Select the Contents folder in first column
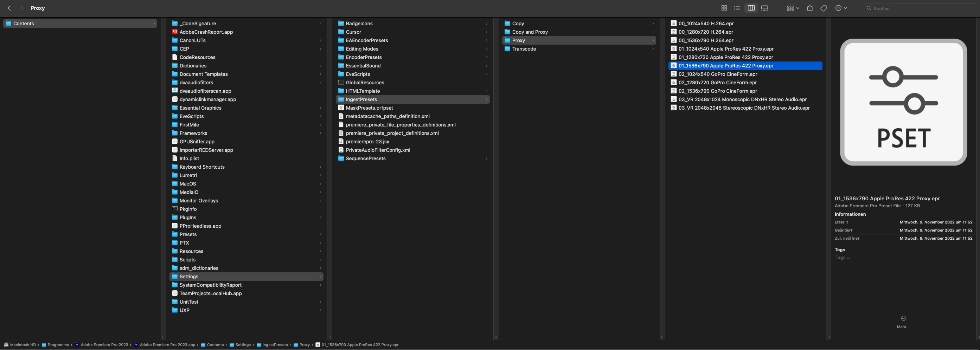The image size is (980, 350). [x=80, y=24]
